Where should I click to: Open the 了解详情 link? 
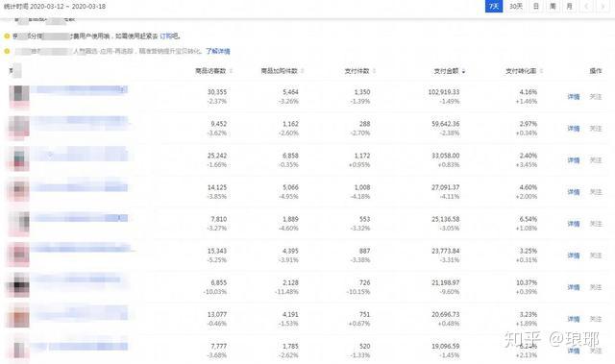pyautogui.click(x=218, y=51)
